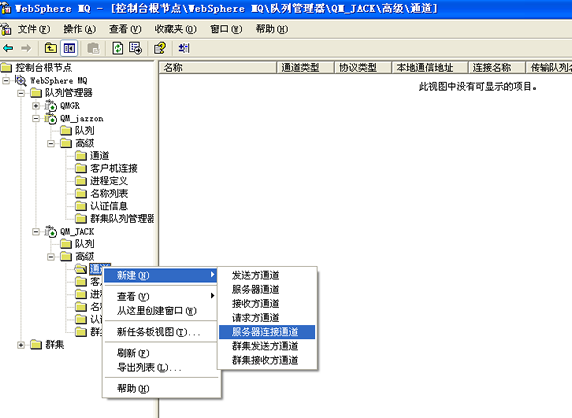
Task: Sort by the 本地通信地址 column header
Action: [430, 67]
